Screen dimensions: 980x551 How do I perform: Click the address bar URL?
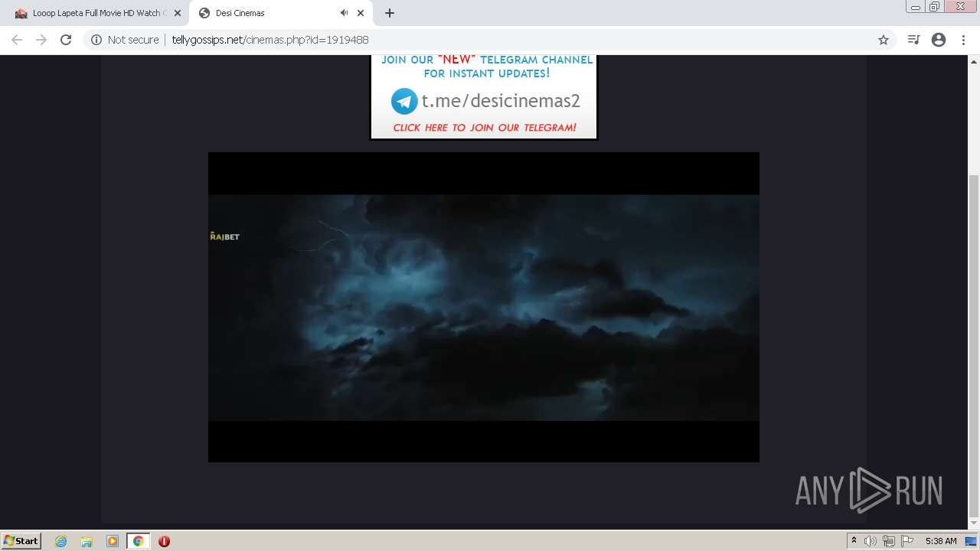tap(269, 40)
